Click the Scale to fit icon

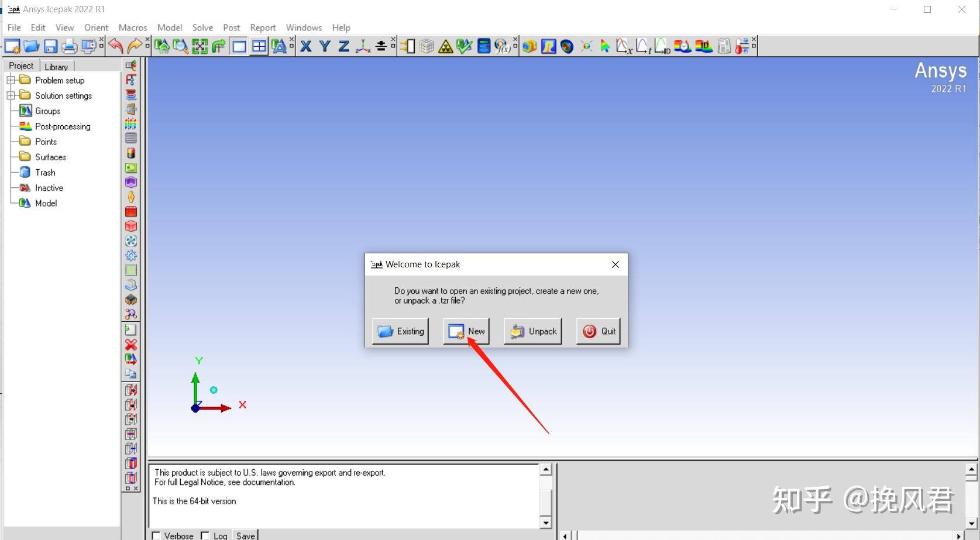[200, 46]
